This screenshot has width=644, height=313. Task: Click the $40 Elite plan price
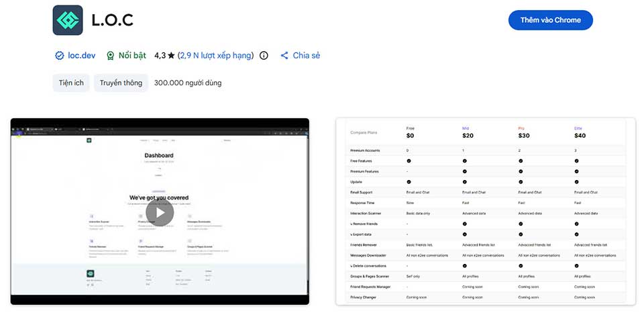(x=580, y=136)
